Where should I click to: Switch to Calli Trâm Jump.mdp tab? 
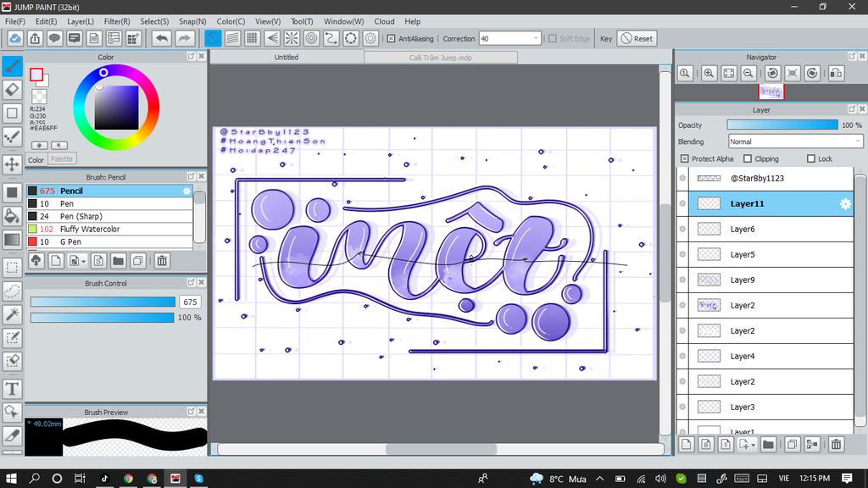click(441, 58)
